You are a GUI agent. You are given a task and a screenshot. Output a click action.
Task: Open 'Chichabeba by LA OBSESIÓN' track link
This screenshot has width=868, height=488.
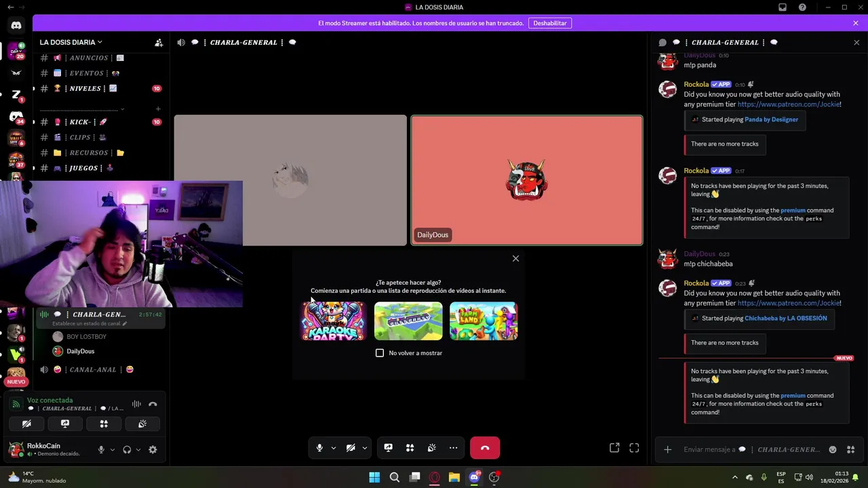click(x=786, y=318)
